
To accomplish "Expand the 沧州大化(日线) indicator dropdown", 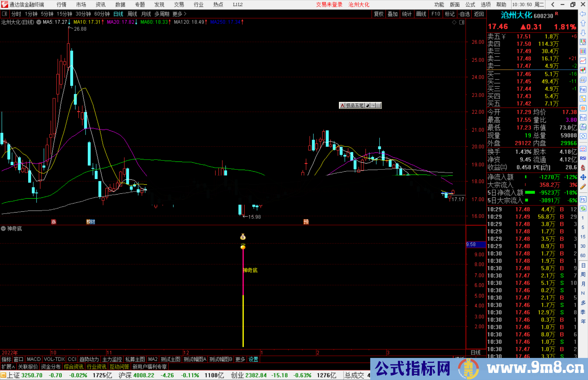I will coord(39,22).
